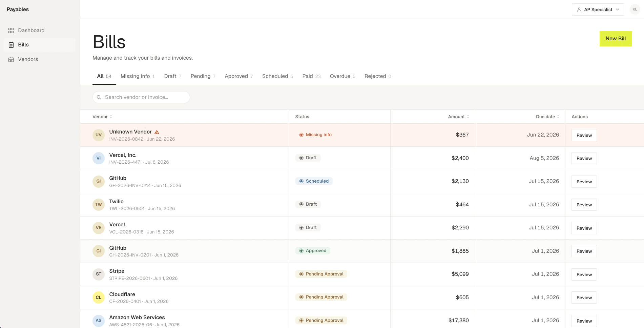Select the Unknown Vendor name text
The width and height of the screenshot is (644, 328).
click(x=130, y=132)
